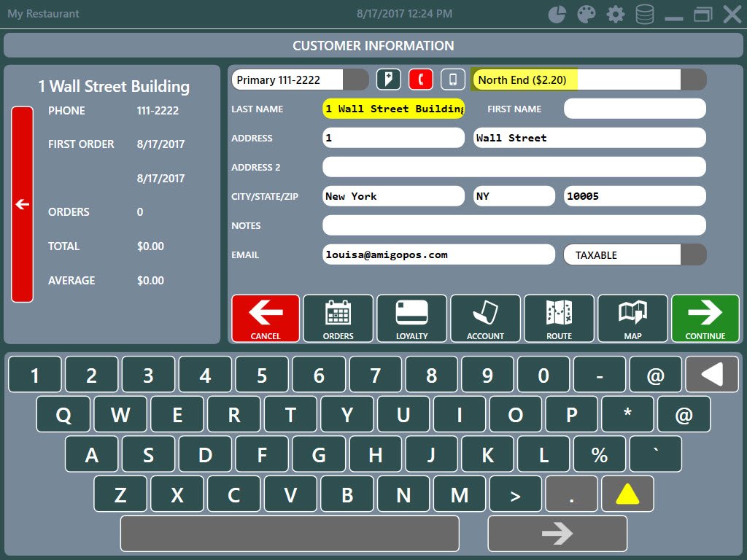Collapse the red customer summary side bar
Viewport: 747px width, 560px height.
[x=22, y=204]
